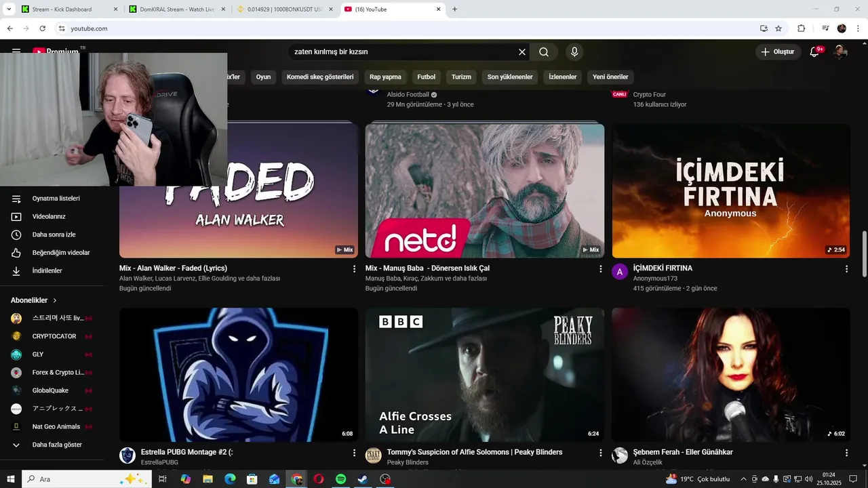This screenshot has width=868, height=488.
Task: Play Alfie Crosses A Line thumbnail
Action: pos(485,375)
